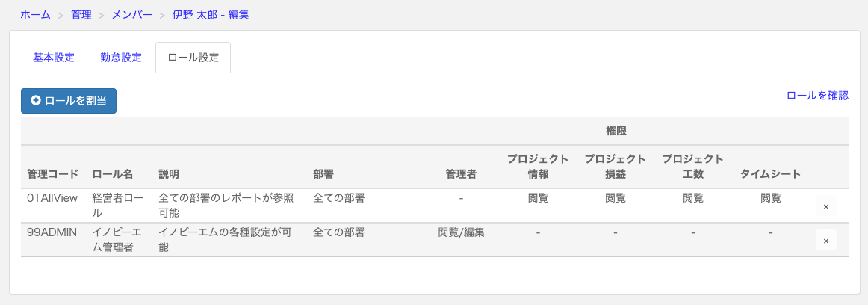Select the 99ADMIN code cell
This screenshot has width=868, height=305.
coord(52,232)
